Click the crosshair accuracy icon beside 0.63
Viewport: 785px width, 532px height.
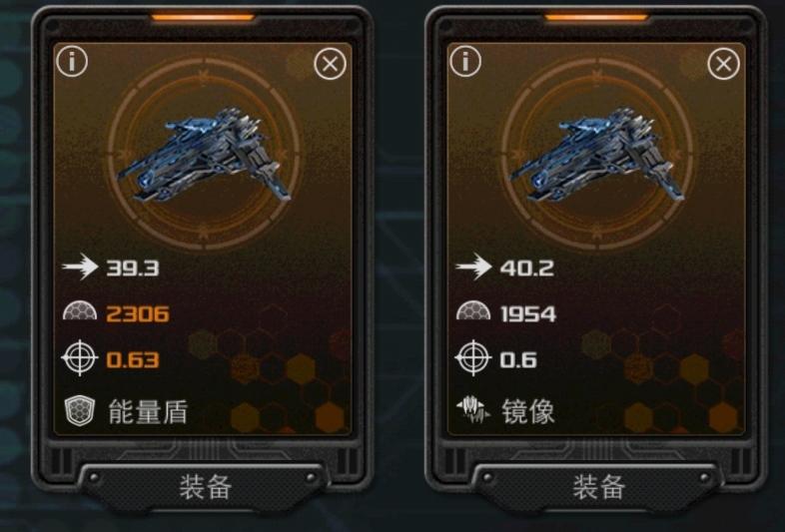[x=80, y=358]
